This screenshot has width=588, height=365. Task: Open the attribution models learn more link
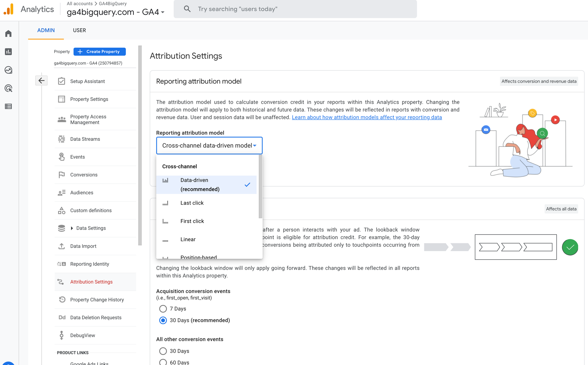(x=367, y=117)
